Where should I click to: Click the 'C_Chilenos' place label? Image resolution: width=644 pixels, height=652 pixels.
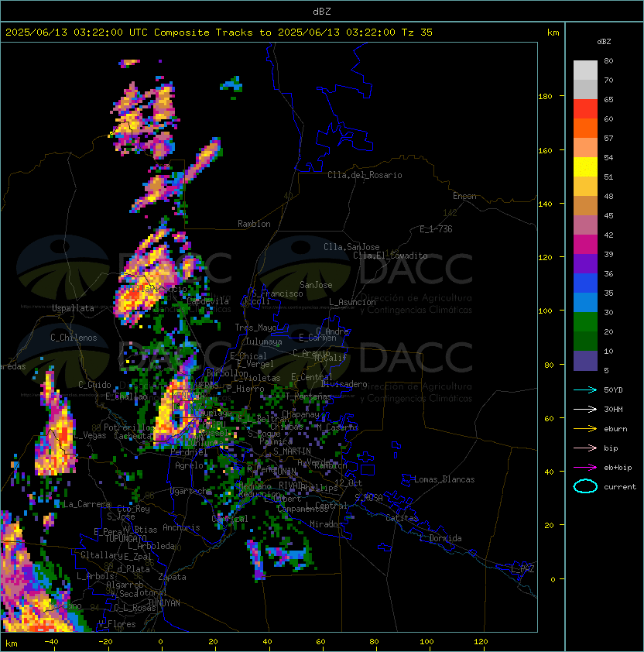pos(74,338)
